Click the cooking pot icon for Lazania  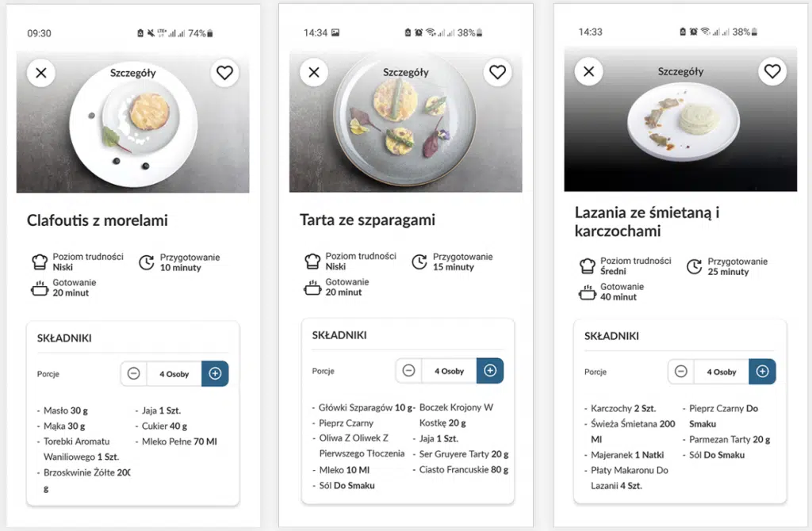tap(587, 292)
